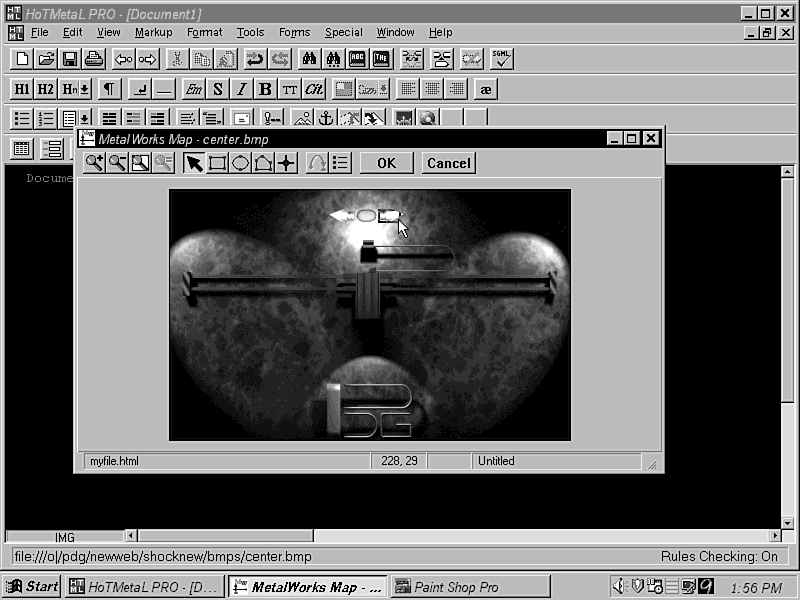Open the Tools menu

[250, 33]
